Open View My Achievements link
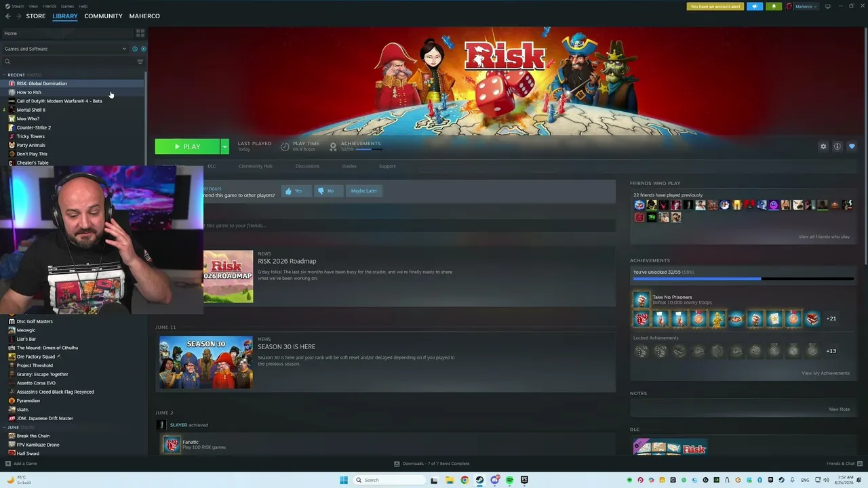 825,373
